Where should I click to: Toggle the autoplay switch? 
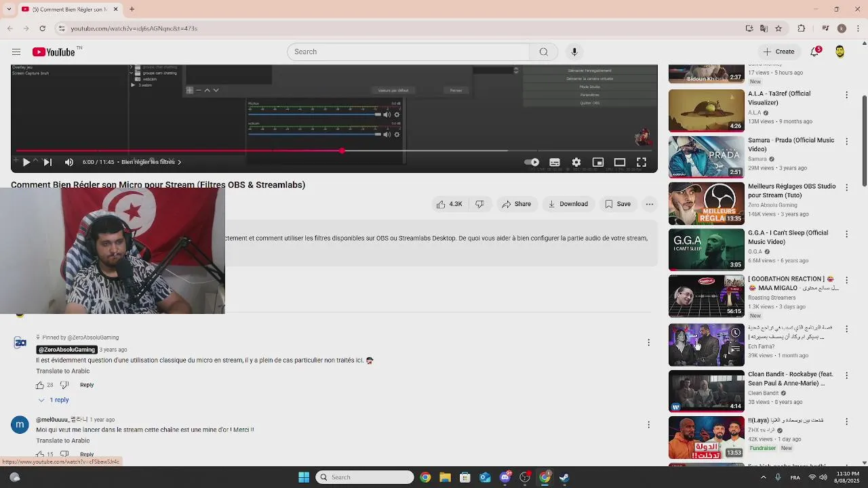click(532, 162)
